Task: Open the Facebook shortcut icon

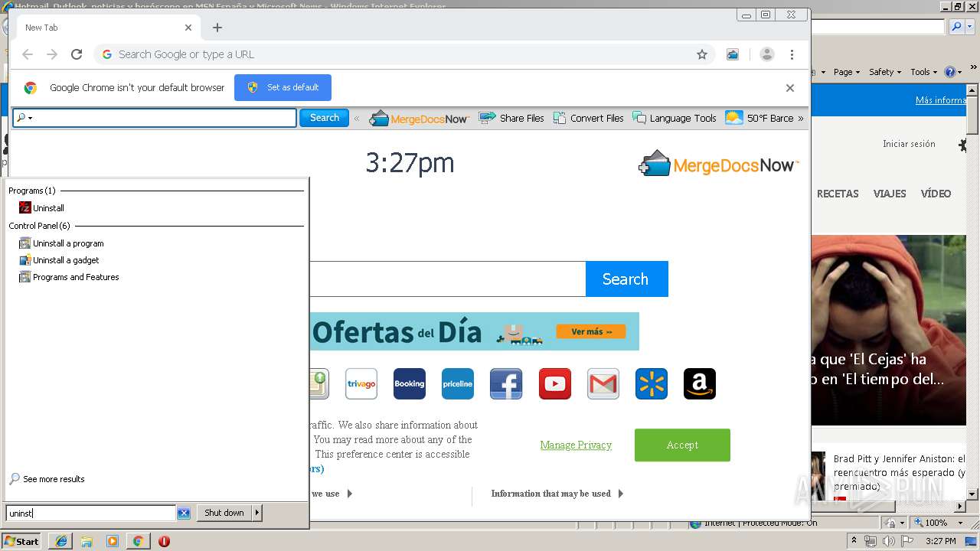Action: coord(506,384)
